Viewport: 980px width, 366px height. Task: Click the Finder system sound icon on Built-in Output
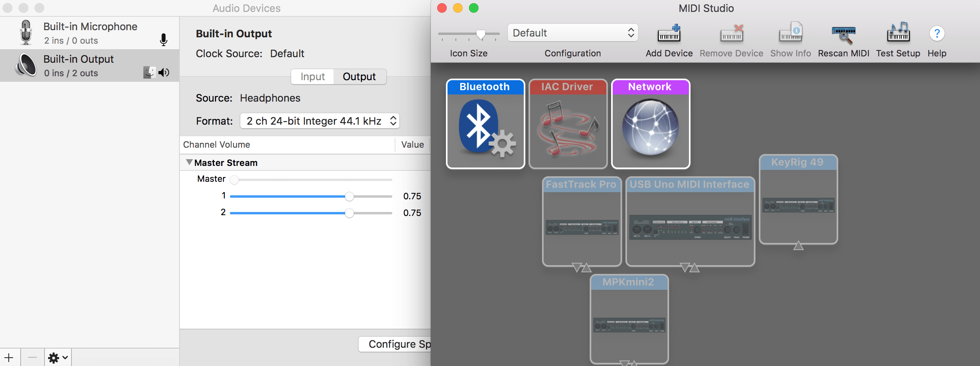coord(149,72)
